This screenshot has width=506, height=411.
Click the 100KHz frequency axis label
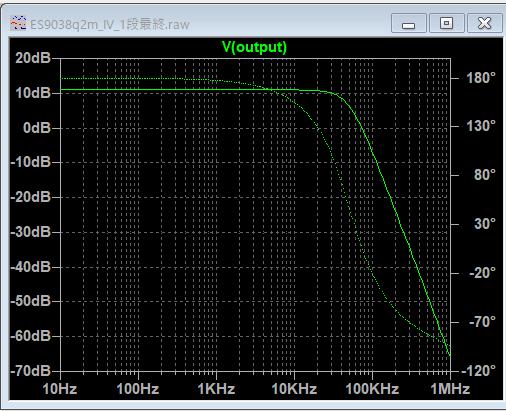tap(372, 389)
